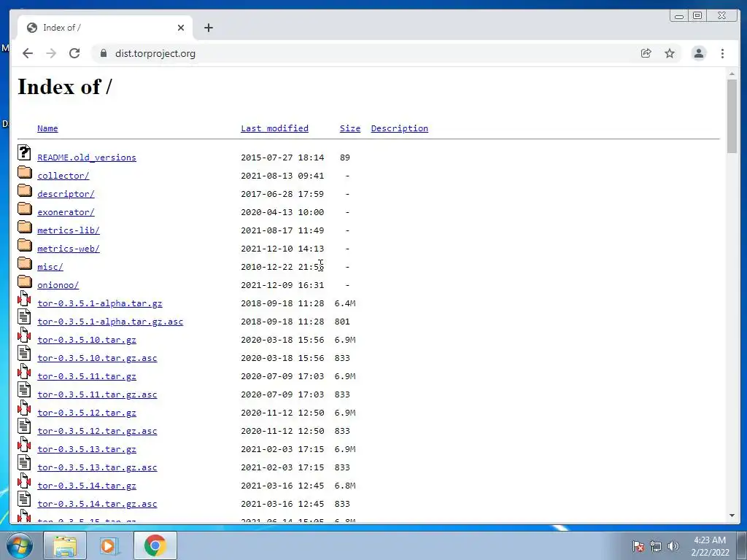Click the folder icon next to onionoo/
Viewport: 747px width, 560px height.
[24, 281]
